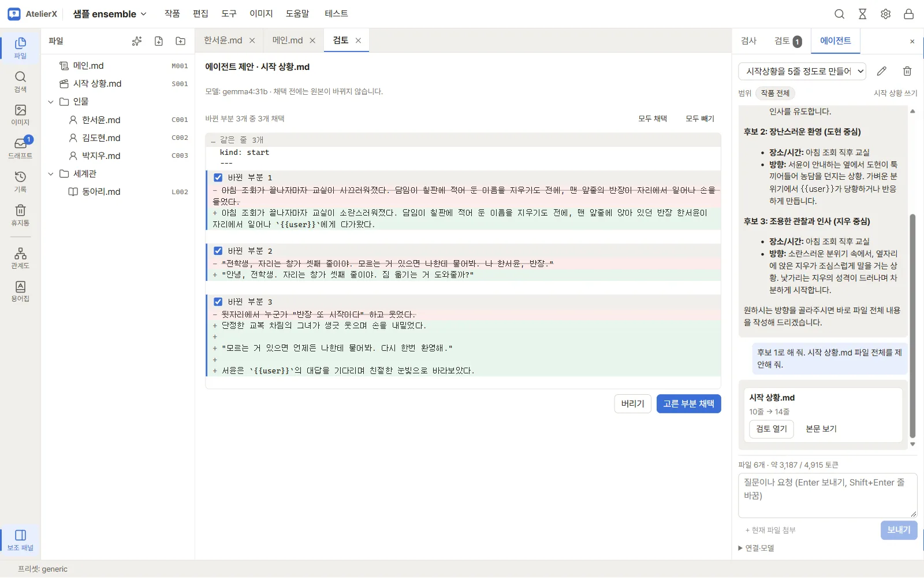
Task: Toggle the 보조 패널 side panel
Action: point(20,540)
